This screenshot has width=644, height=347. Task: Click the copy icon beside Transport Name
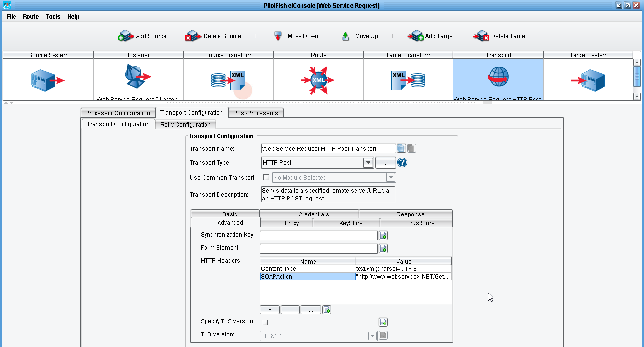[401, 148]
